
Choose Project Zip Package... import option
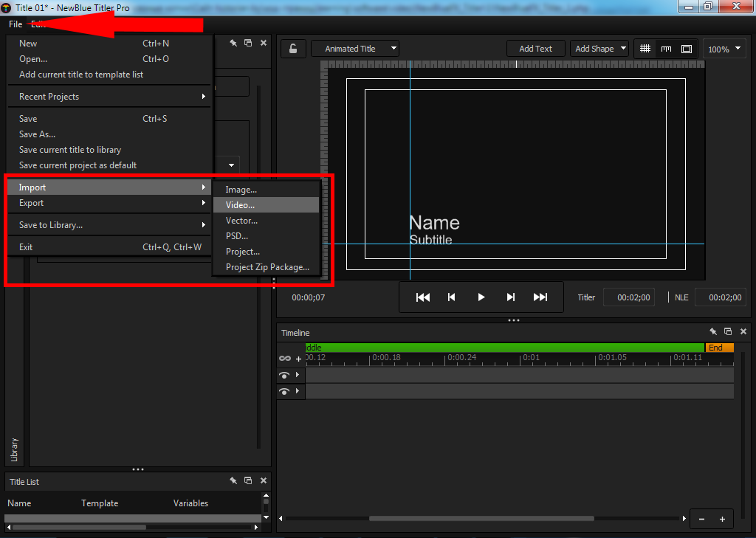(267, 267)
